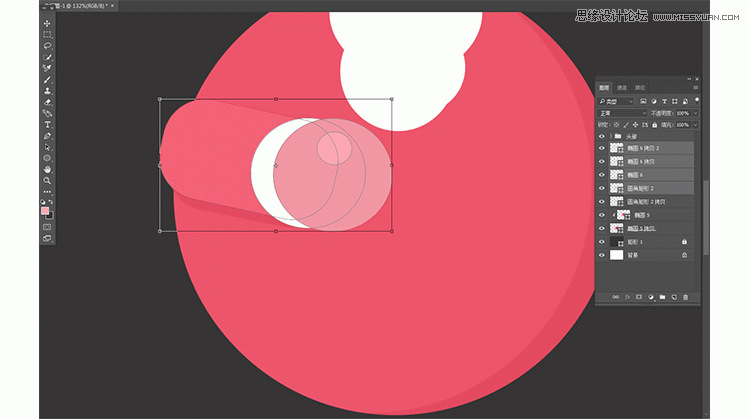Select the Hand tool

[47, 169]
